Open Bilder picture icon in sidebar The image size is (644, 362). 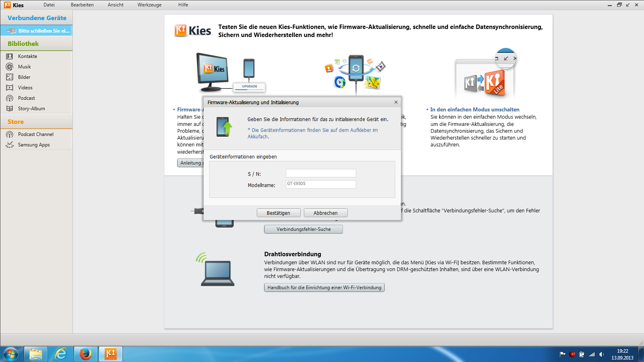click(x=10, y=77)
